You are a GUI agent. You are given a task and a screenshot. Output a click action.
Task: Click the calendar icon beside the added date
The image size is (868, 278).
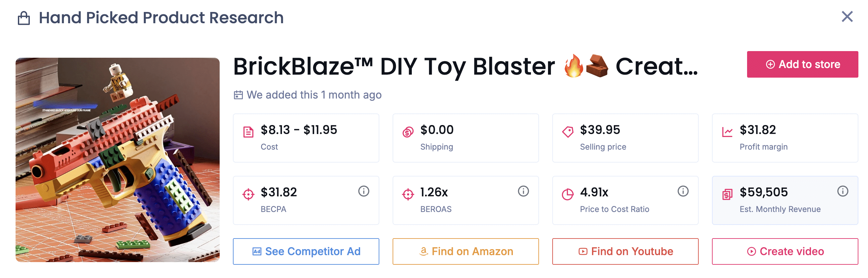point(239,95)
